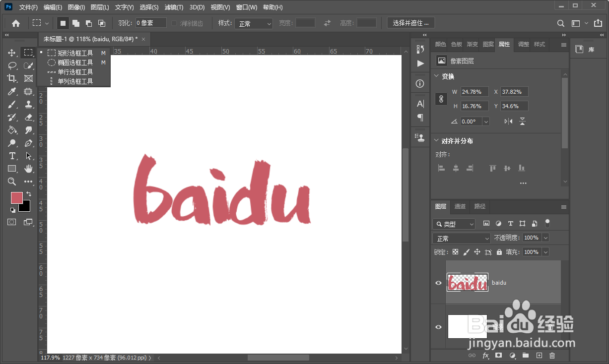The height and width of the screenshot is (364, 609).
Task: Open rotation angle dropdown arrow
Action: pos(486,121)
